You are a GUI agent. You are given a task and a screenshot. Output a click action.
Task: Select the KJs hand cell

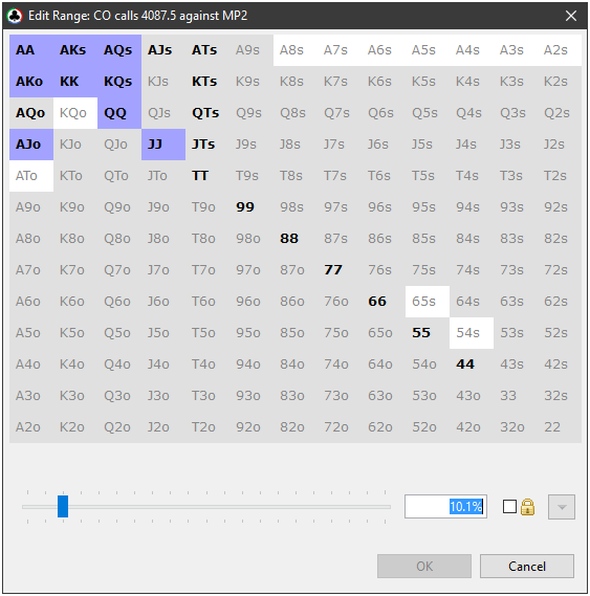[x=163, y=82]
